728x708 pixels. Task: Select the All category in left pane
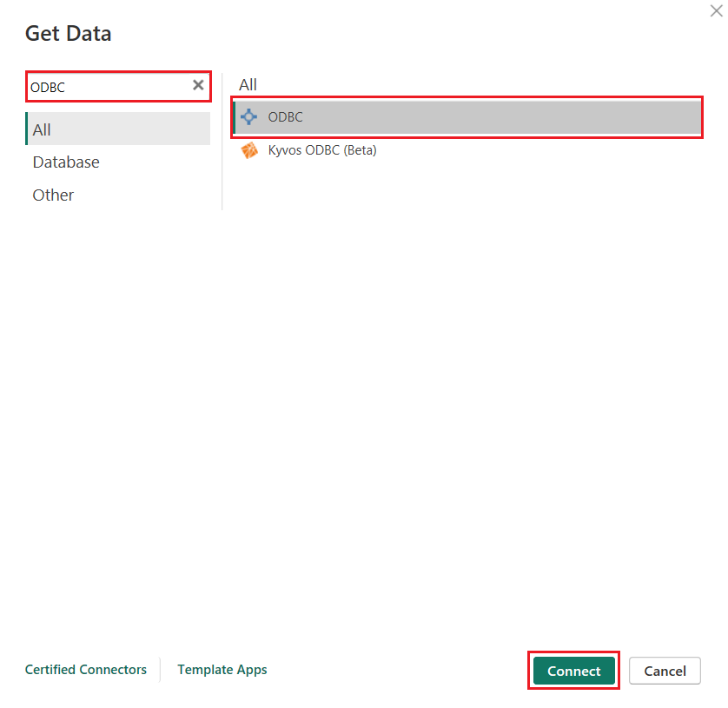42,129
